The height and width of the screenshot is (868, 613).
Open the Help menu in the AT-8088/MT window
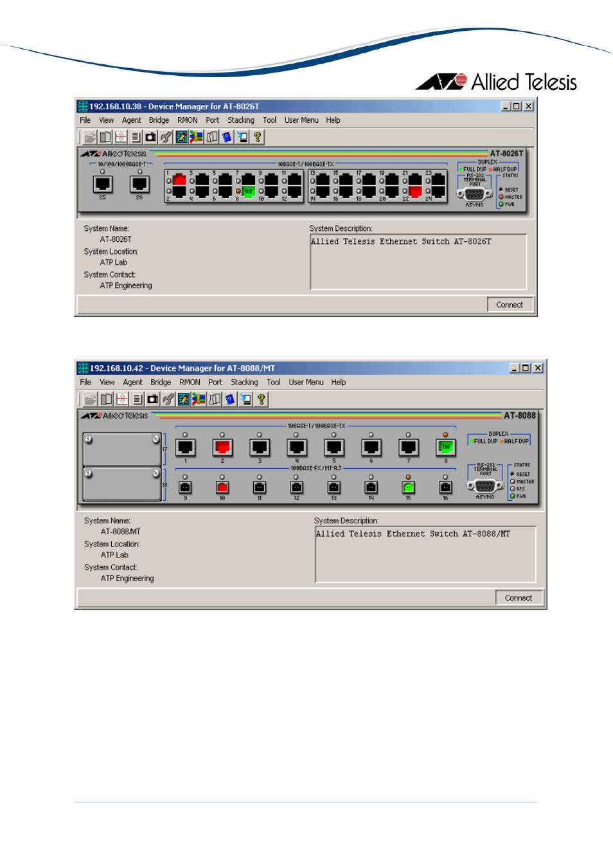click(x=339, y=383)
